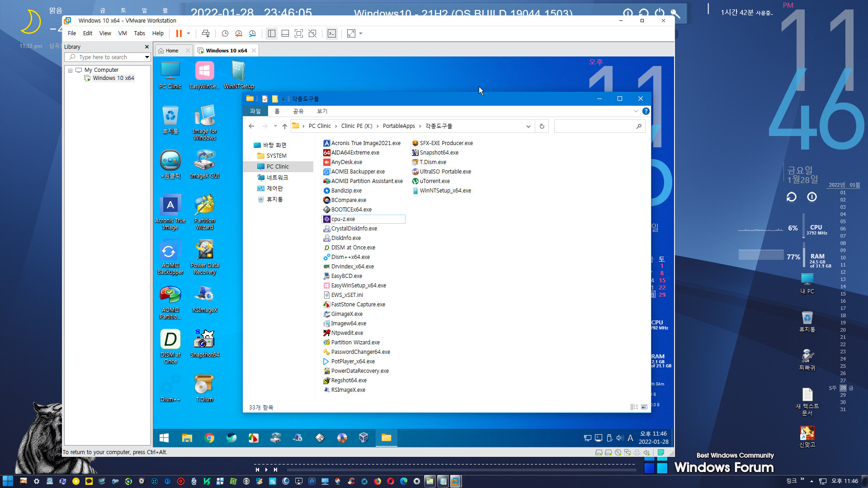This screenshot has height=488, width=868.
Task: Refresh the Explorer folder view
Action: 542,127
